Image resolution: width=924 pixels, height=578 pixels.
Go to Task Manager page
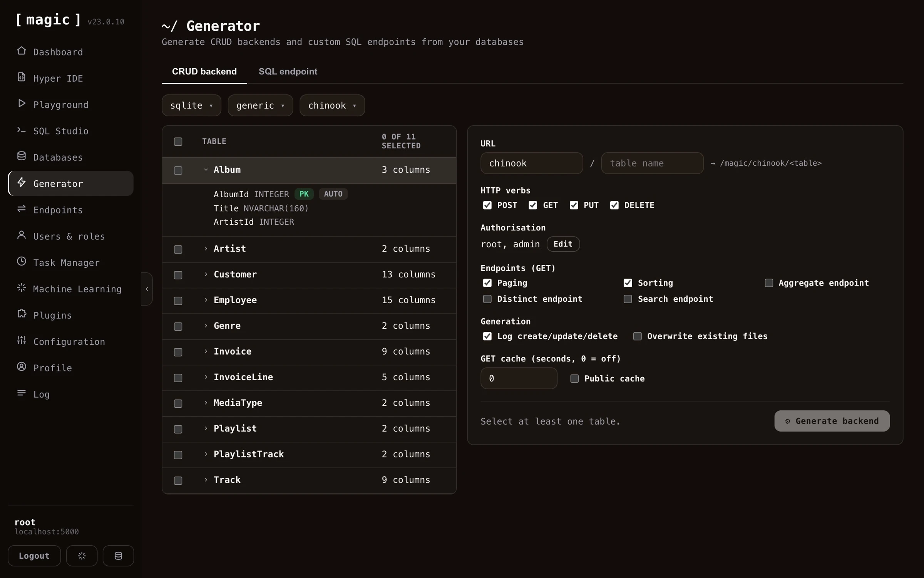[71, 262]
